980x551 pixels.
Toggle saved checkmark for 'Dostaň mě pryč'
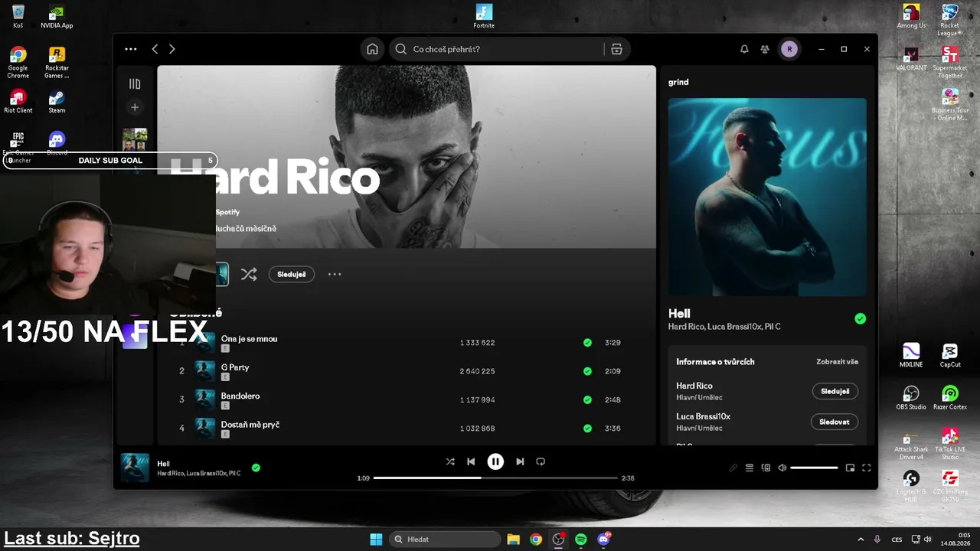[587, 429]
